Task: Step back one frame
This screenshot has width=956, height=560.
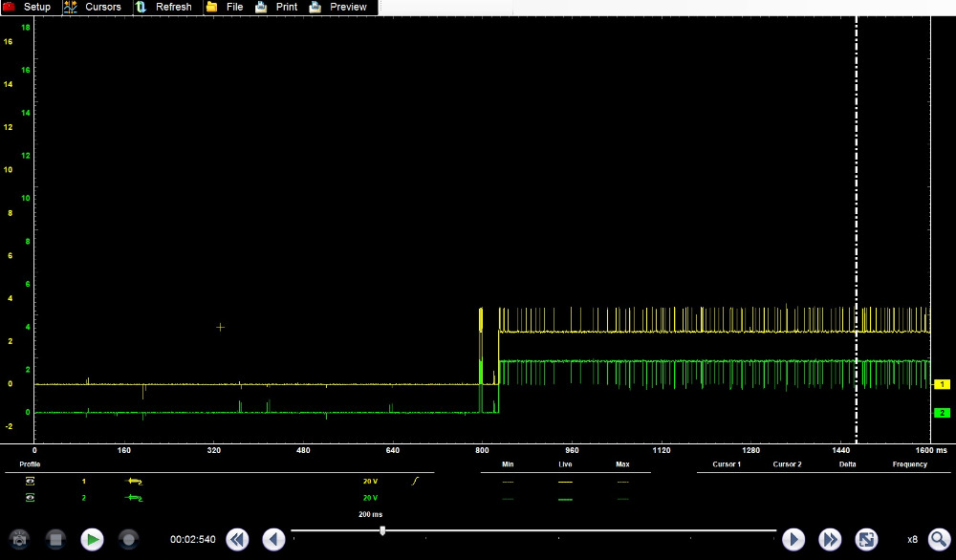Action: click(274, 539)
